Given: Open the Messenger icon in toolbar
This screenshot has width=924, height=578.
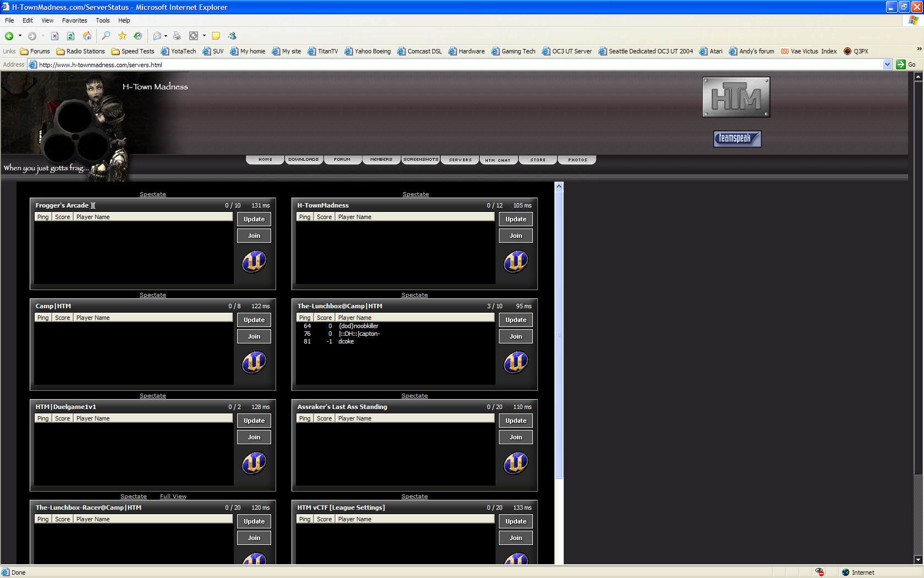Looking at the screenshot, I should 232,36.
